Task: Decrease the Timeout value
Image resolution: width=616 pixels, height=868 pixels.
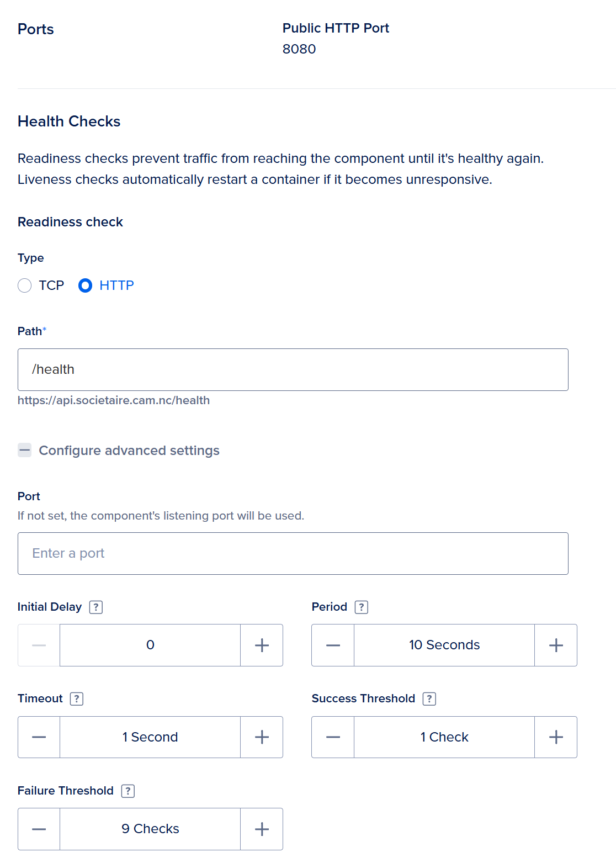Action: tap(39, 737)
